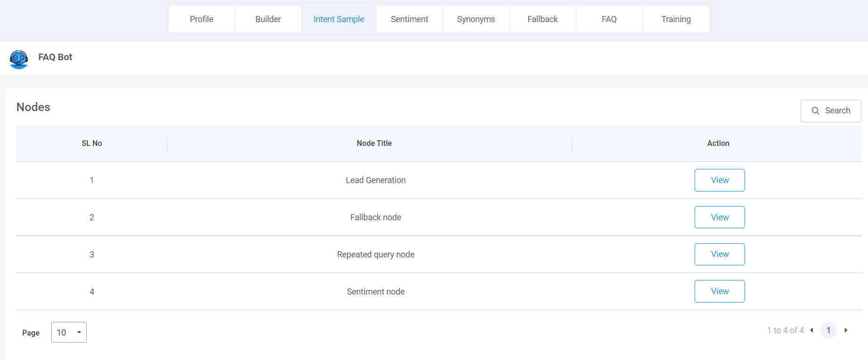Open the page size dropdown
The width and height of the screenshot is (868, 360).
[69, 332]
